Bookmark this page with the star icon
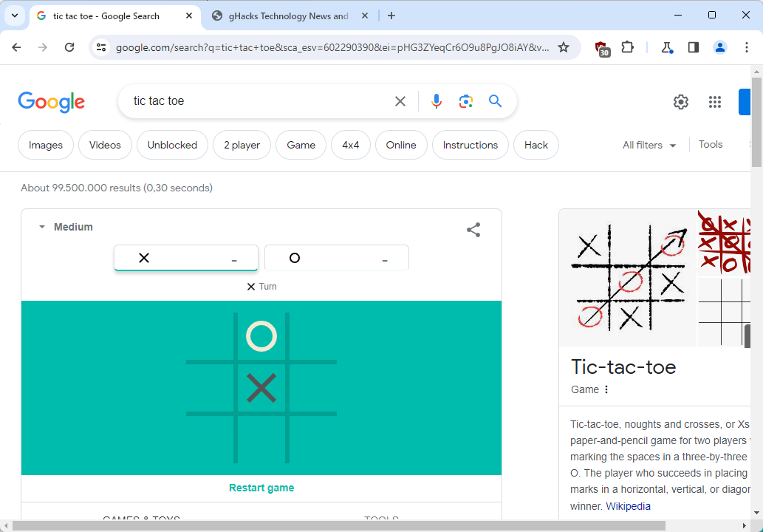This screenshot has width=763, height=532. [564, 47]
